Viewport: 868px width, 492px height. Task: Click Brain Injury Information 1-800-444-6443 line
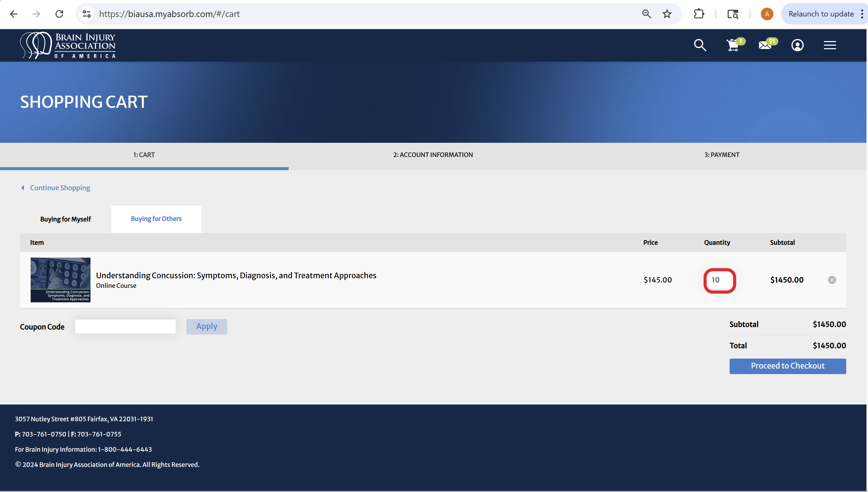pos(83,449)
